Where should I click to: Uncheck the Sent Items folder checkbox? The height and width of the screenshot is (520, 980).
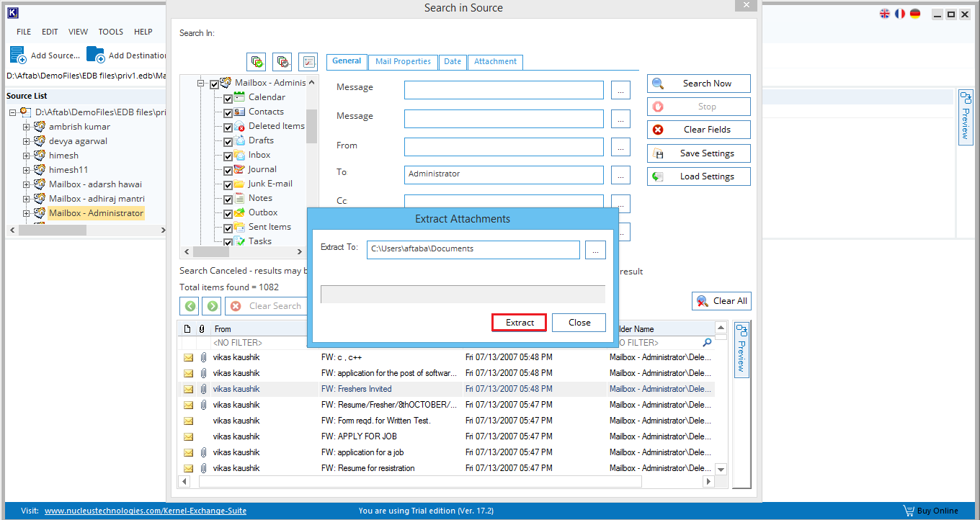(x=228, y=228)
